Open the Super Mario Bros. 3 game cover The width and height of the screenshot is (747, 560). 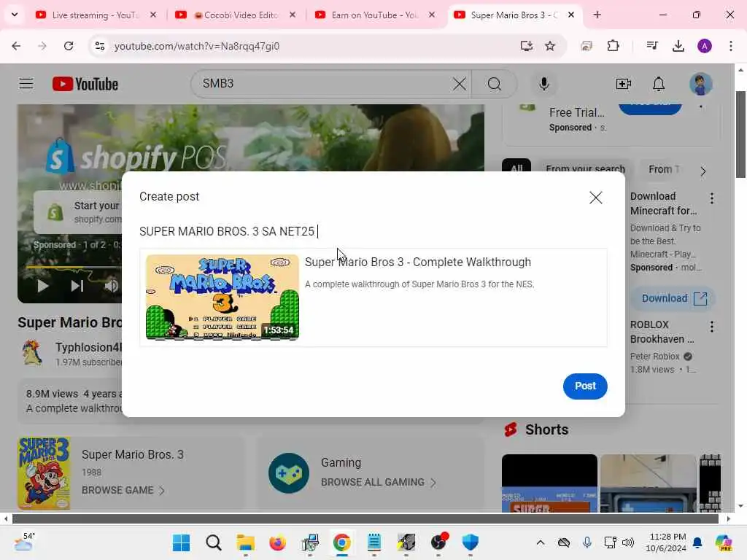coord(44,472)
